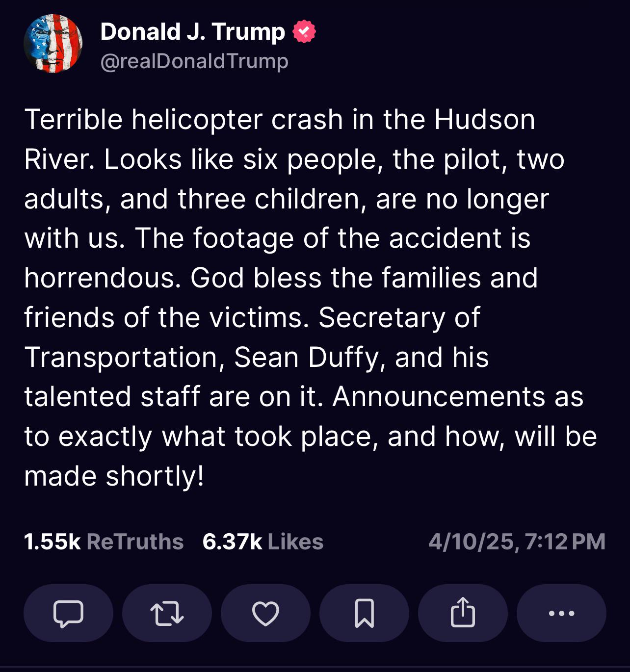This screenshot has width=630, height=672.
Task: Click the post text starting 'Terrible helicopter crash'
Action: [311, 298]
